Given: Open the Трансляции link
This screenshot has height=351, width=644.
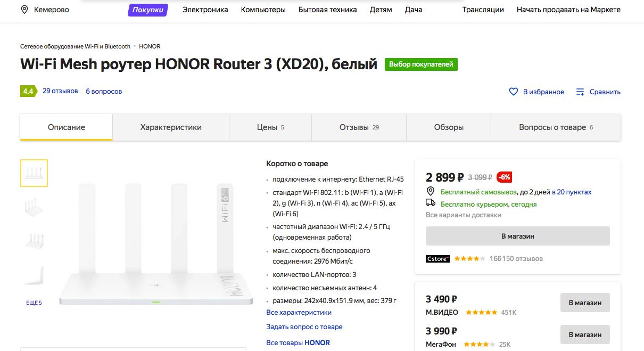Looking at the screenshot, I should (483, 10).
